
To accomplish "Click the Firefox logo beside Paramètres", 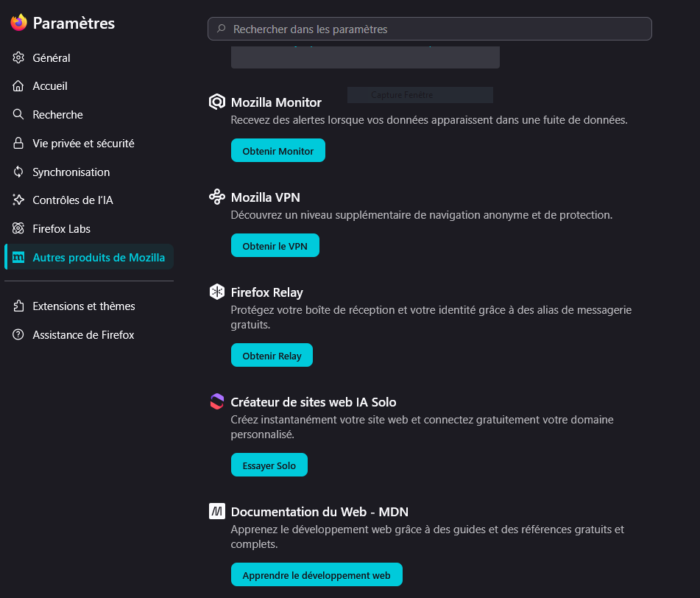I will pyautogui.click(x=18, y=23).
